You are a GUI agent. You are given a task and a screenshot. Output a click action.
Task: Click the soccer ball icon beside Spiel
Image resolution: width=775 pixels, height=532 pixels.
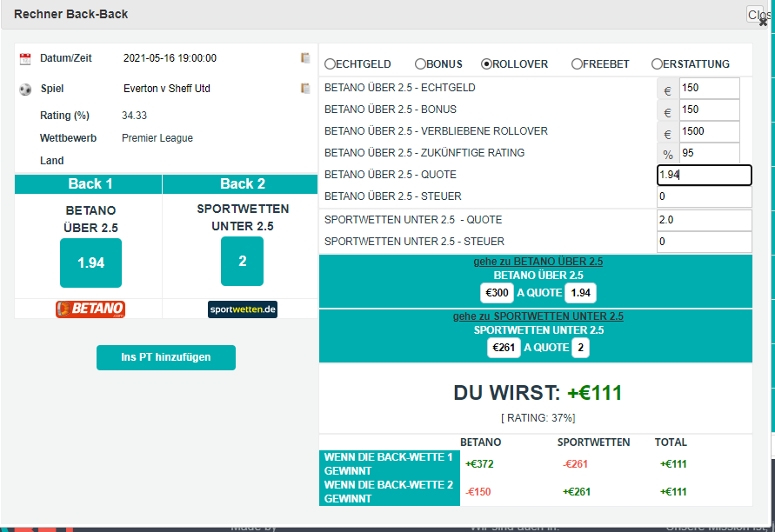click(x=25, y=90)
